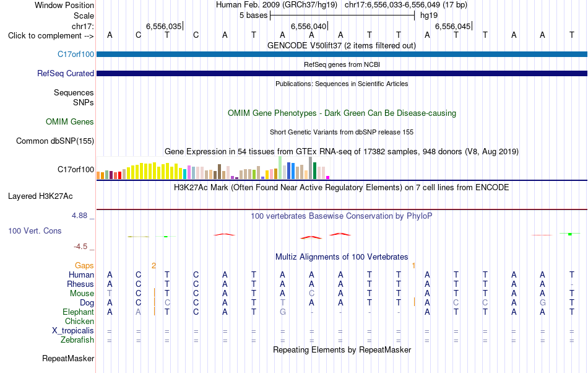Click the orange gap number 1

tap(413, 266)
